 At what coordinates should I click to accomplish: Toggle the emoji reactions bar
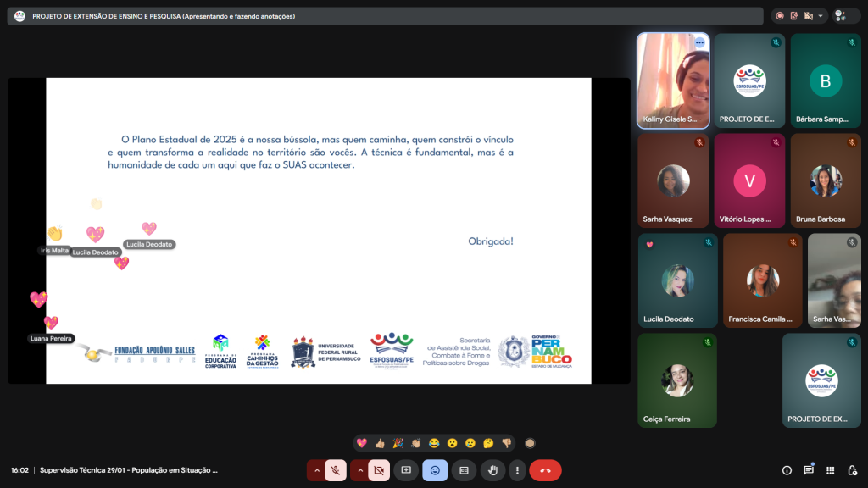(435, 470)
